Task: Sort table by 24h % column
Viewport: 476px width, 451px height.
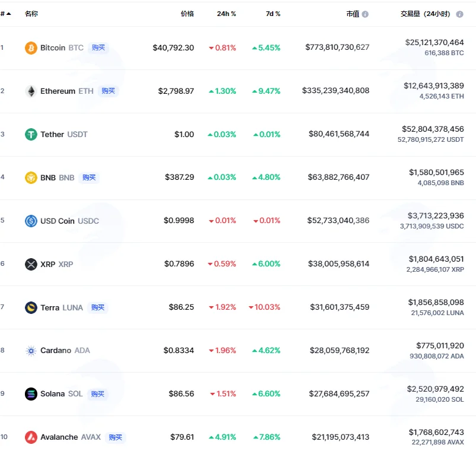Action: click(x=226, y=14)
